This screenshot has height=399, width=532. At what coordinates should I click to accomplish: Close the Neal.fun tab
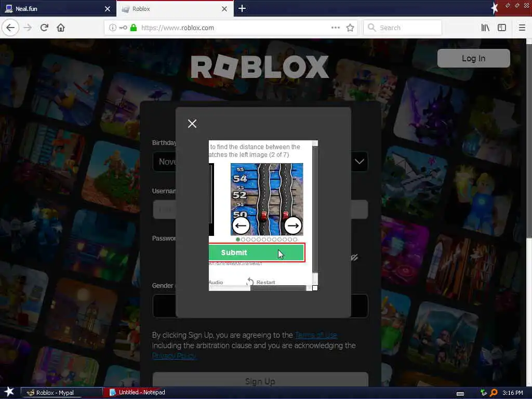(x=108, y=9)
